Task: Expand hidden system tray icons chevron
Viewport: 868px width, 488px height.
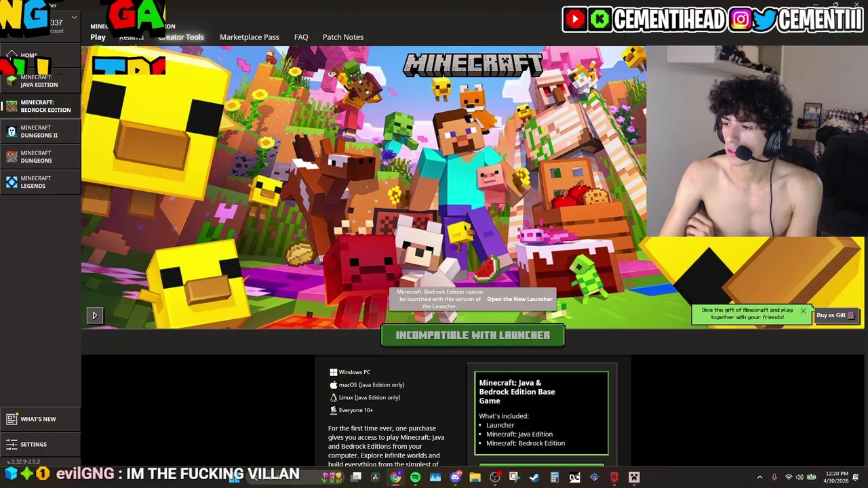Action: coord(760,477)
